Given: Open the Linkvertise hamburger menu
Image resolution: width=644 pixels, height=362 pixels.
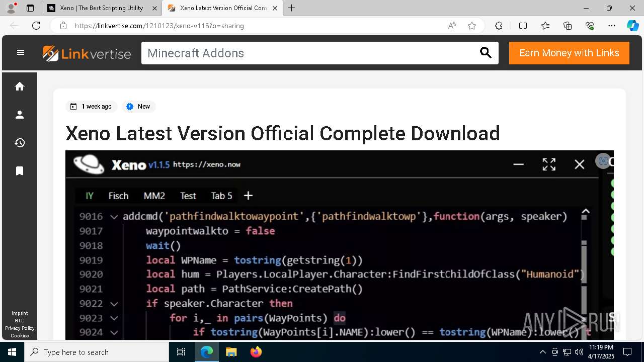Looking at the screenshot, I should click(21, 52).
